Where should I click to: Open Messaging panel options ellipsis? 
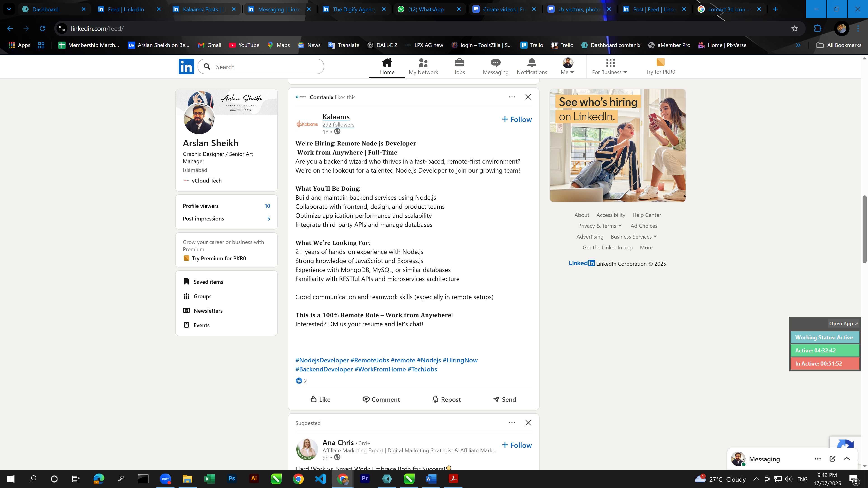(x=818, y=459)
